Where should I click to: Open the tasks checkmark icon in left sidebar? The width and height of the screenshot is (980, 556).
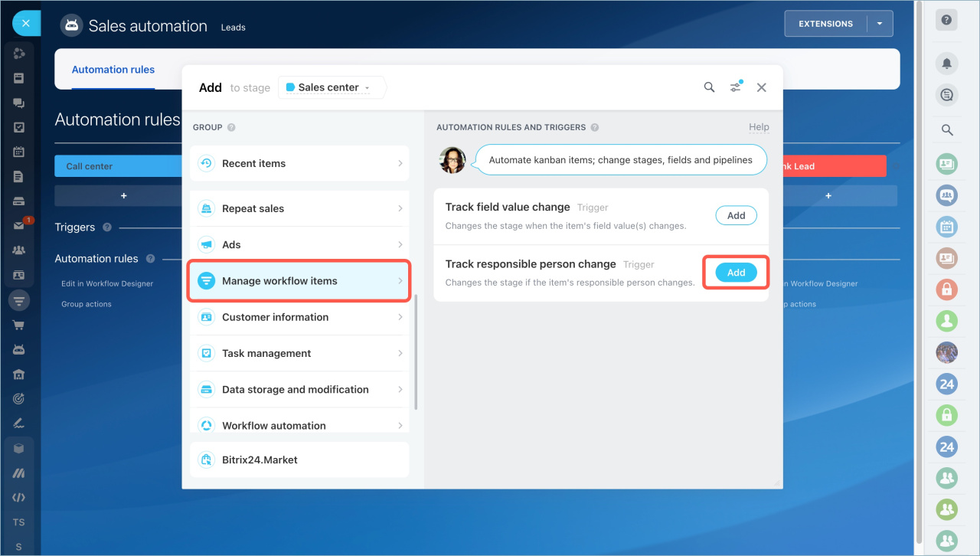pos(19,127)
